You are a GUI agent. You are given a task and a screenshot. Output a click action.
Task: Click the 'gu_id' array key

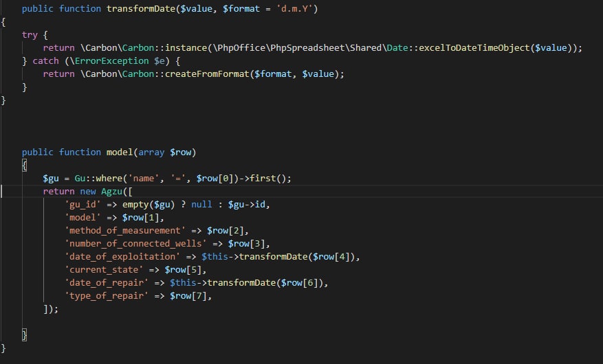83,205
